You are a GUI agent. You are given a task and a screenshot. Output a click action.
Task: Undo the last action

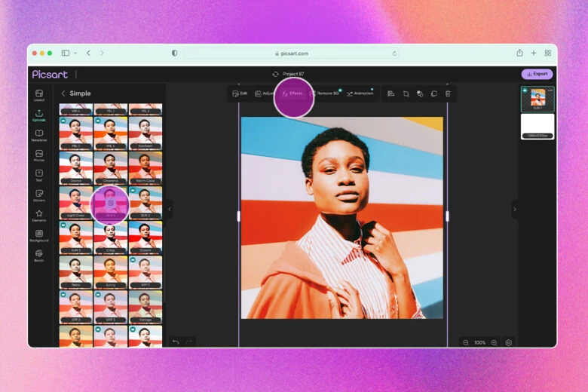click(176, 341)
